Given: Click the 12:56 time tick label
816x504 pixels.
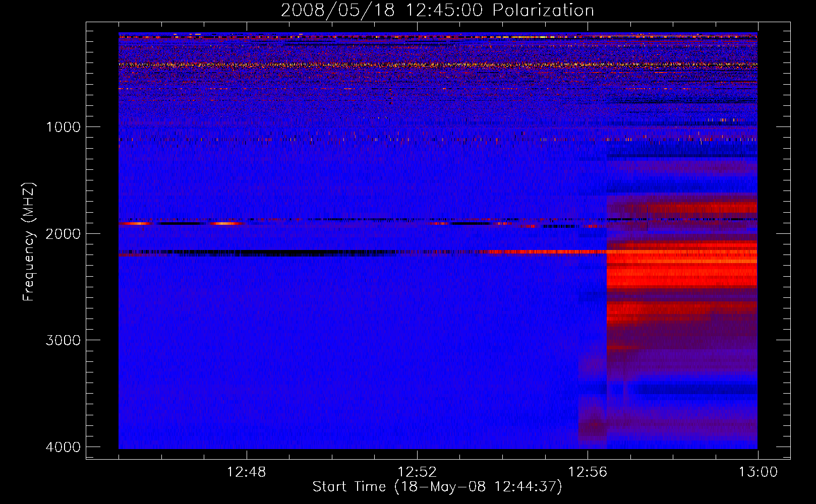Looking at the screenshot, I should pyautogui.click(x=588, y=472).
